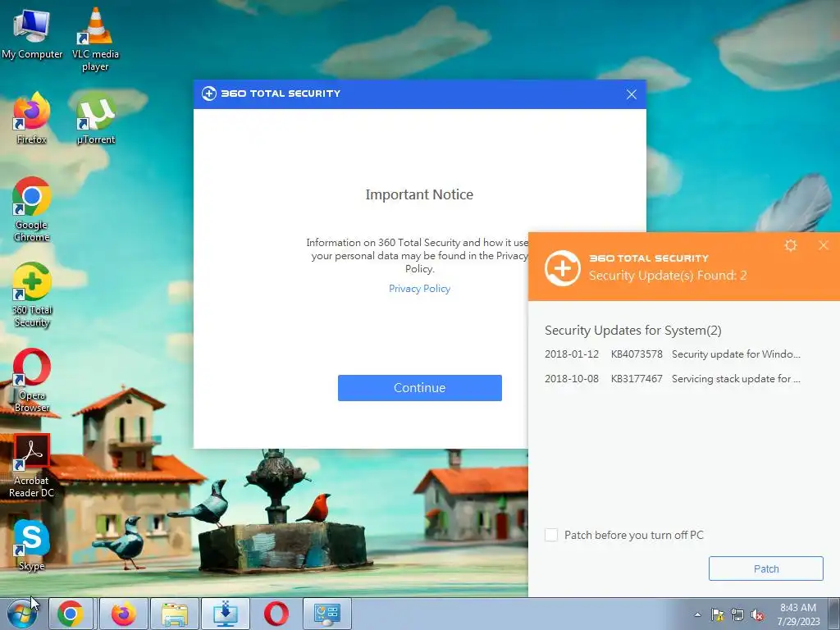Close the 360 Total Security notice dialog
Screen dimensions: 840x630
632,94
